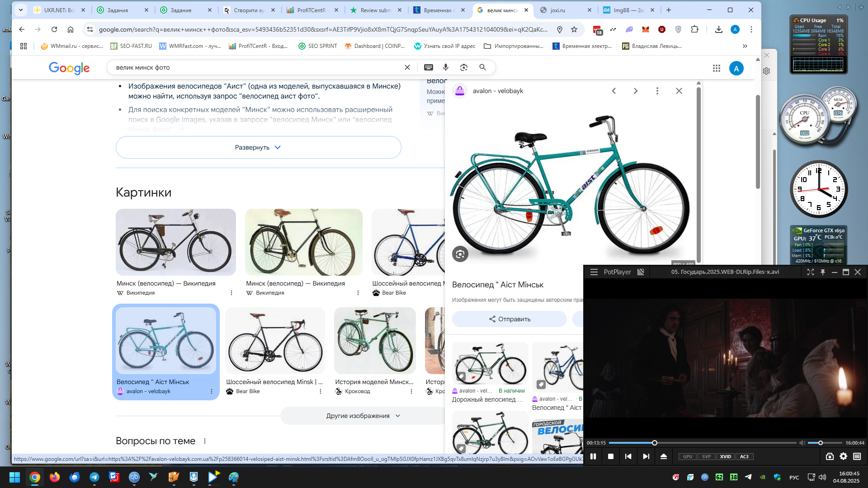This screenshot has height=488, width=868.
Task: Open PotPlayer settings gear
Action: tap(844, 456)
